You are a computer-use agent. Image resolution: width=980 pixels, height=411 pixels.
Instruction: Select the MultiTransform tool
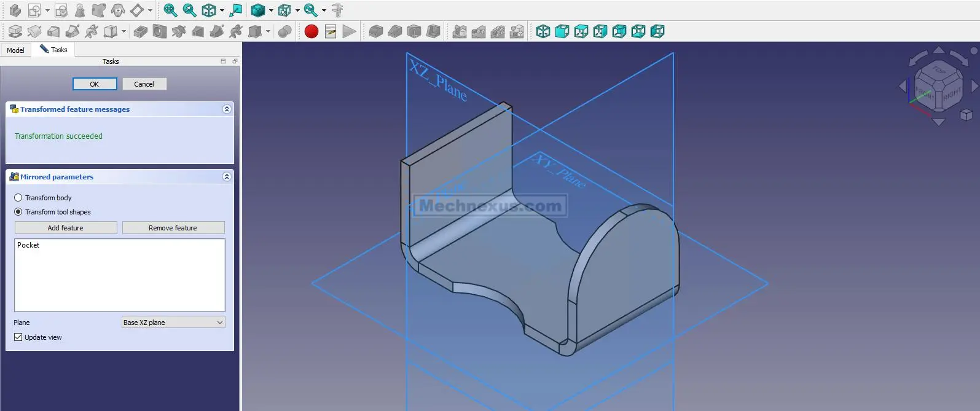(x=517, y=31)
